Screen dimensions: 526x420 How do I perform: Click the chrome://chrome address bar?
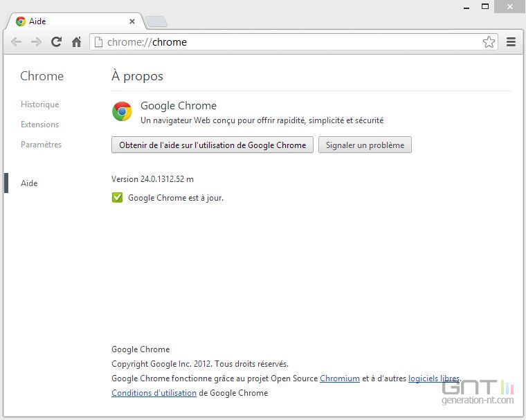click(x=292, y=42)
